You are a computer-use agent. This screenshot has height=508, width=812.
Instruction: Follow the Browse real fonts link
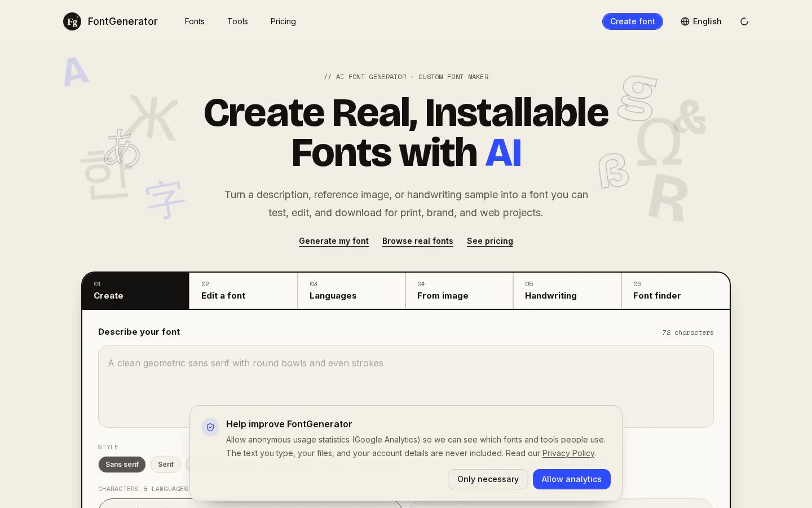(418, 241)
